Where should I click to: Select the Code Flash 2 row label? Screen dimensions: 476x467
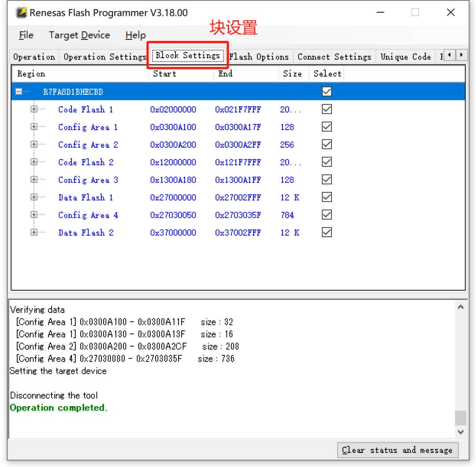86,162
